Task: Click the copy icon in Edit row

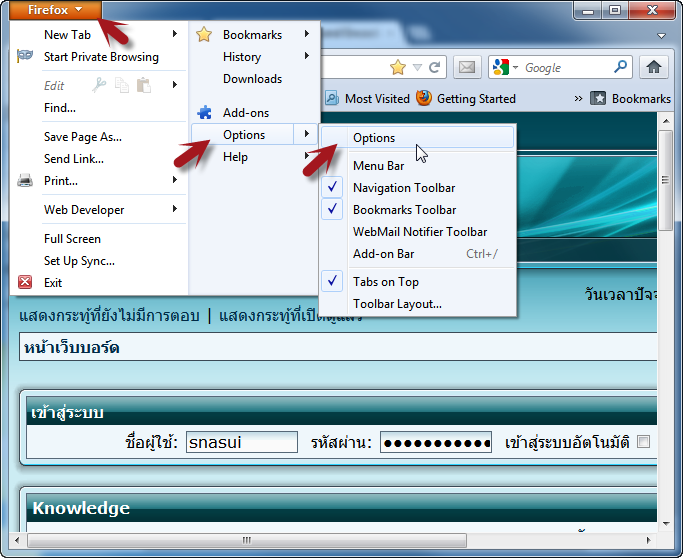Action: tap(122, 85)
